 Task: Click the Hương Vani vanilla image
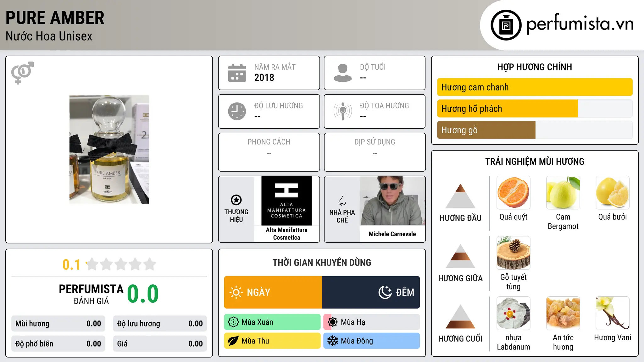[x=613, y=313]
